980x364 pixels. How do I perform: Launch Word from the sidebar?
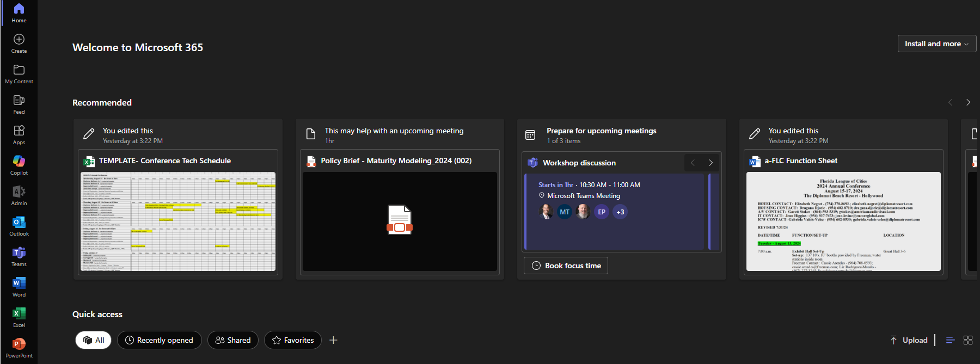19,287
